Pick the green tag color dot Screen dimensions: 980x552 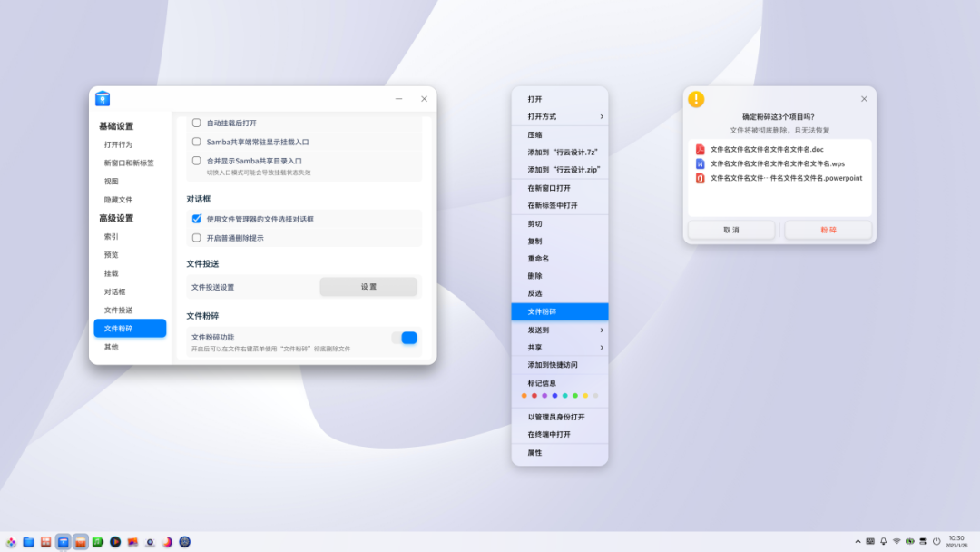click(575, 396)
